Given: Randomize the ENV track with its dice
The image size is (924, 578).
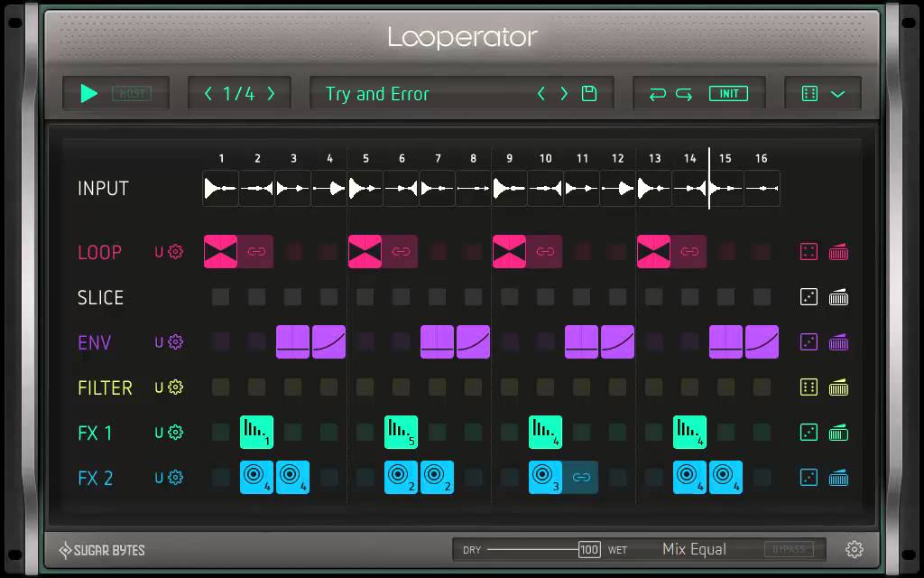Looking at the screenshot, I should click(809, 342).
